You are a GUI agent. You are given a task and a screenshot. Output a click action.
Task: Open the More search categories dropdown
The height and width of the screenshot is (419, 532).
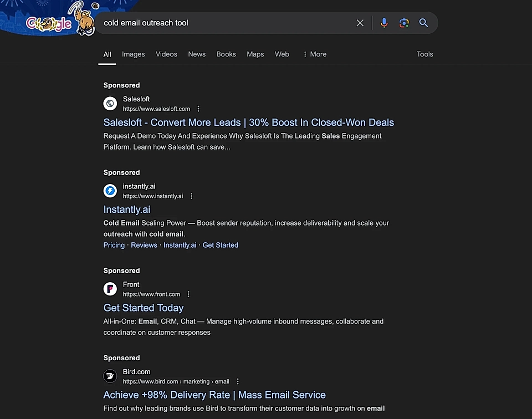315,54
